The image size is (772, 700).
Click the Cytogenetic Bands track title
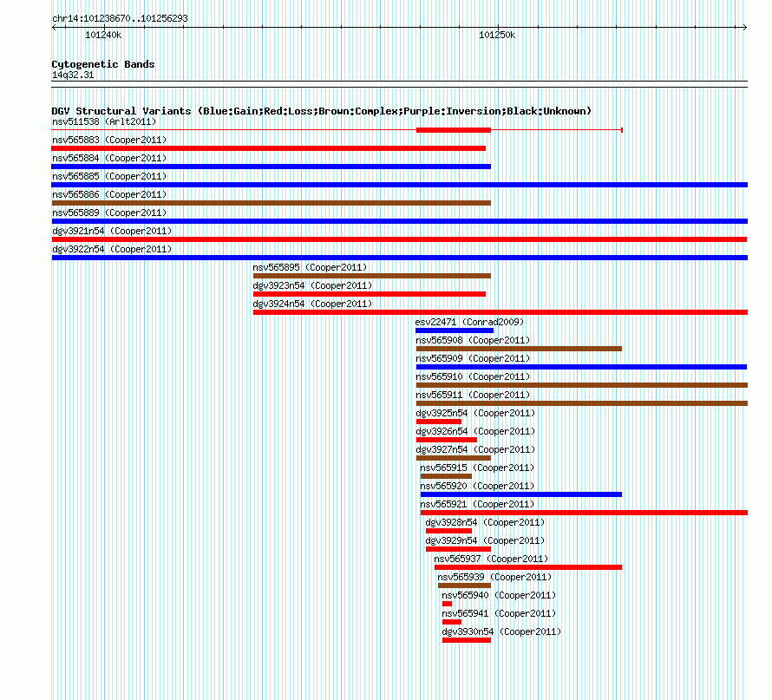point(103,64)
